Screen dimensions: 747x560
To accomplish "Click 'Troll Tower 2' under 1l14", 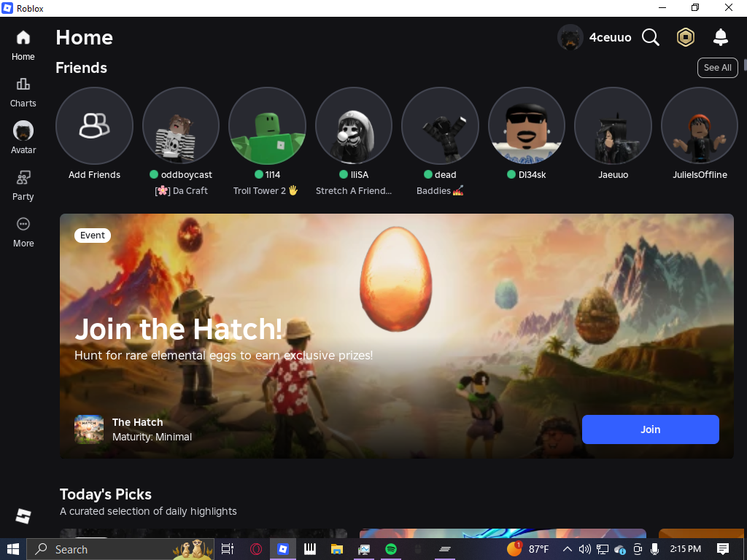I will click(266, 190).
